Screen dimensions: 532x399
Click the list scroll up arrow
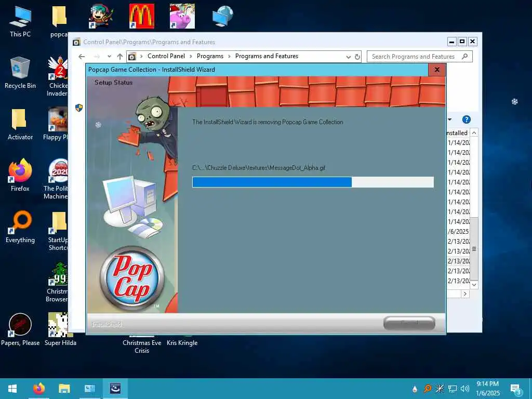[x=474, y=132]
